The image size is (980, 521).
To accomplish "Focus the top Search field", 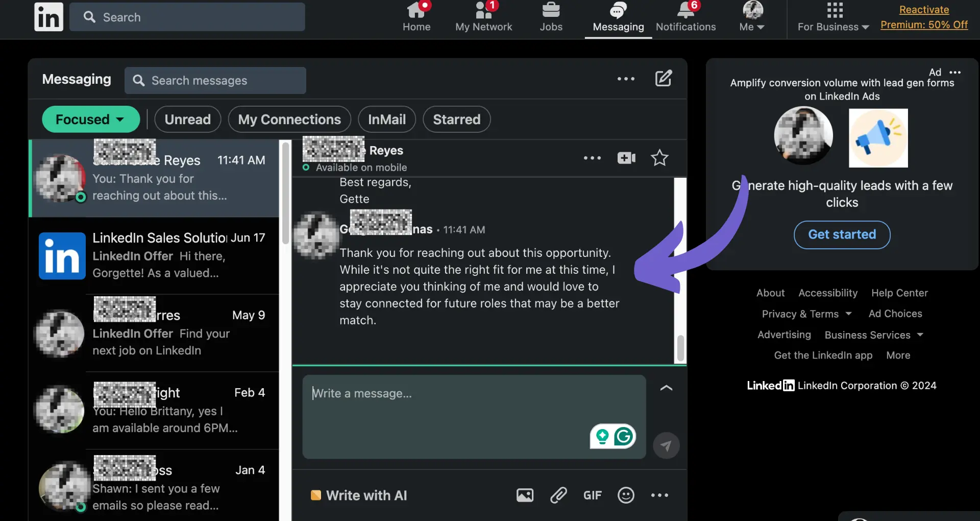I will coord(187,17).
